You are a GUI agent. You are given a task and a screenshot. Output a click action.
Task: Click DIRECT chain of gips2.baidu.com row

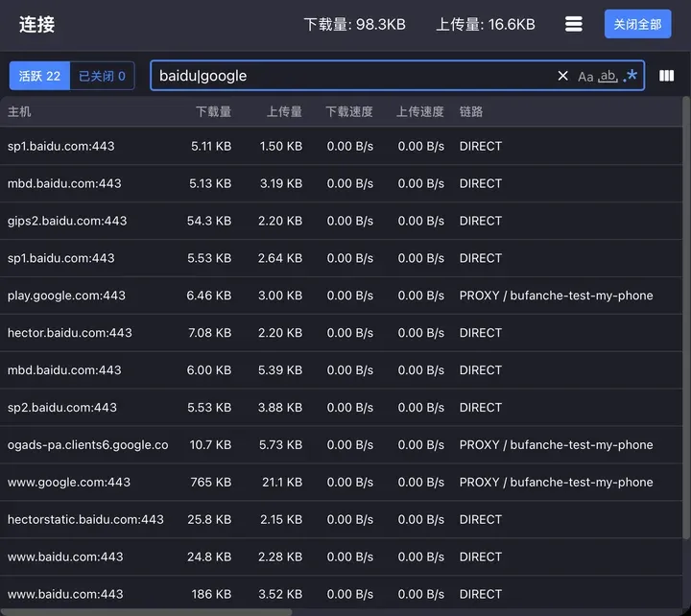click(481, 221)
